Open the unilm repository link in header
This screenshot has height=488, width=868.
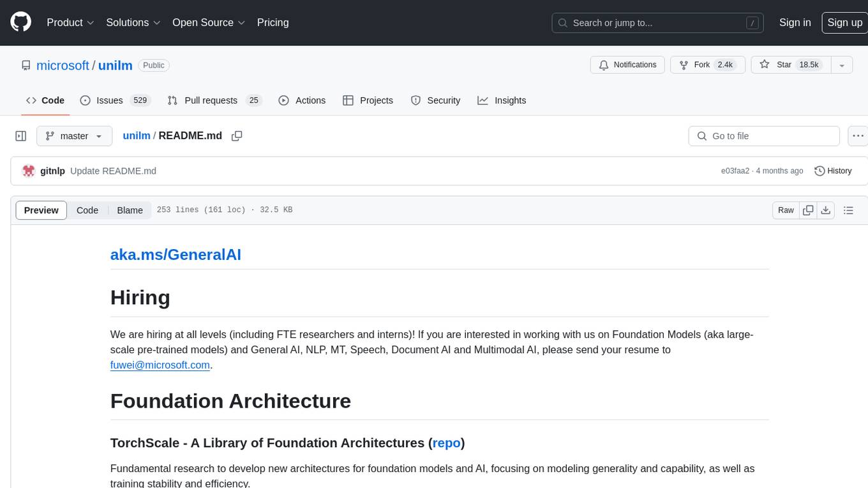pos(115,65)
